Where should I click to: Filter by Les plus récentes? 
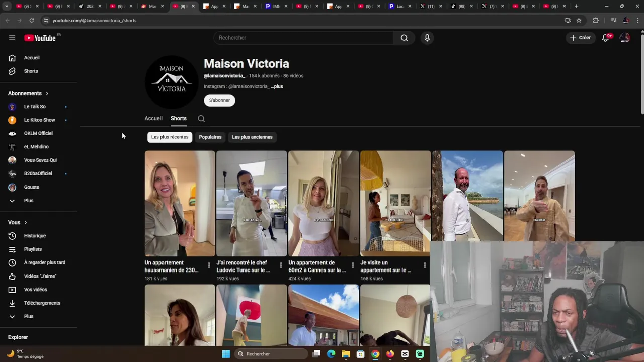point(170,137)
